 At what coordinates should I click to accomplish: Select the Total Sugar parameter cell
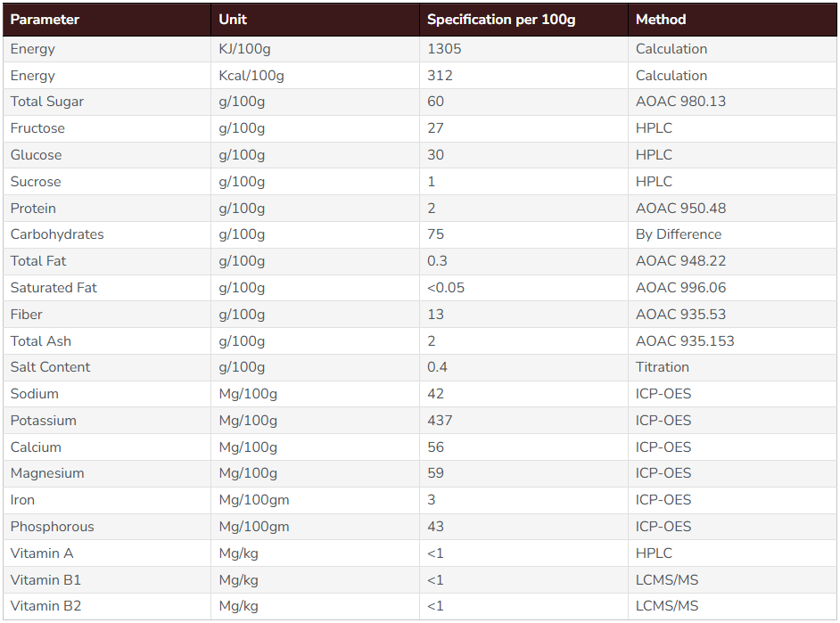tap(107, 102)
